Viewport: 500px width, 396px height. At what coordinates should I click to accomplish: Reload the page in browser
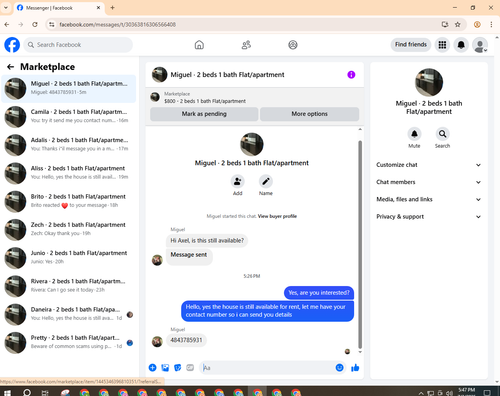coord(35,24)
